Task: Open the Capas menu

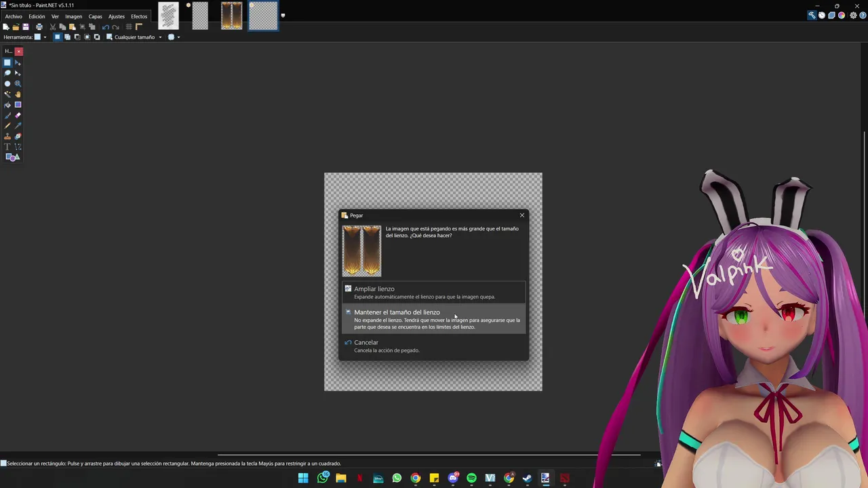Action: click(x=95, y=16)
